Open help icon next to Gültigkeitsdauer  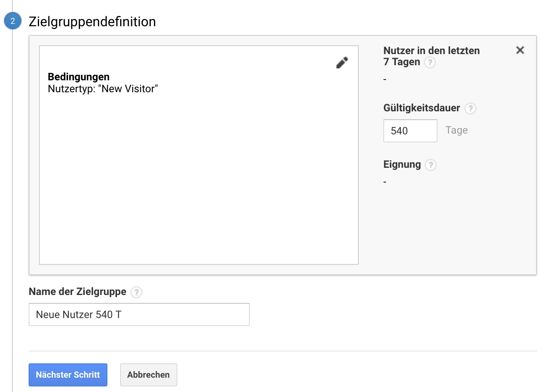pos(470,109)
